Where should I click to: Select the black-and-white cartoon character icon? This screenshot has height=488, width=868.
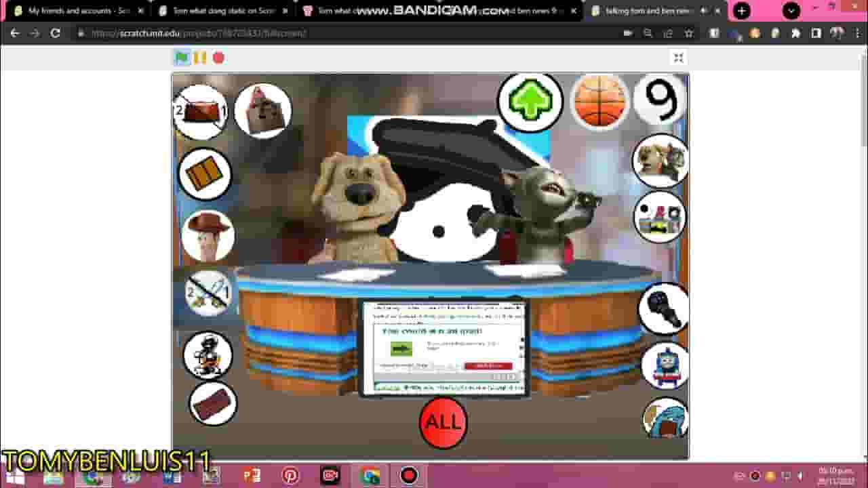click(208, 354)
